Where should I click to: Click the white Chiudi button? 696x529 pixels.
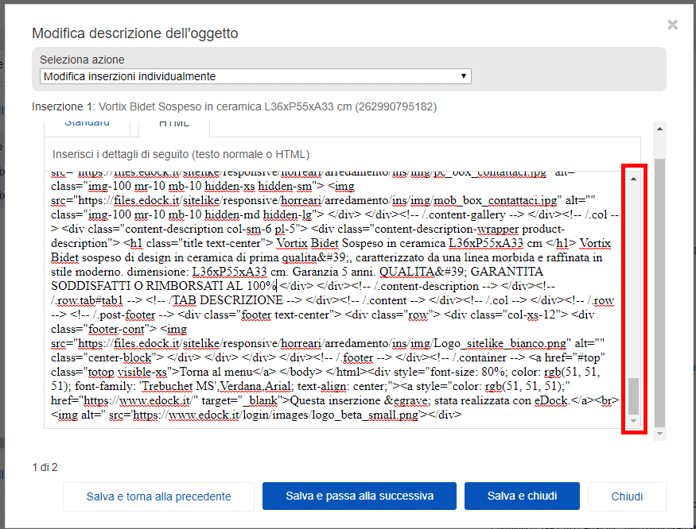click(x=627, y=496)
